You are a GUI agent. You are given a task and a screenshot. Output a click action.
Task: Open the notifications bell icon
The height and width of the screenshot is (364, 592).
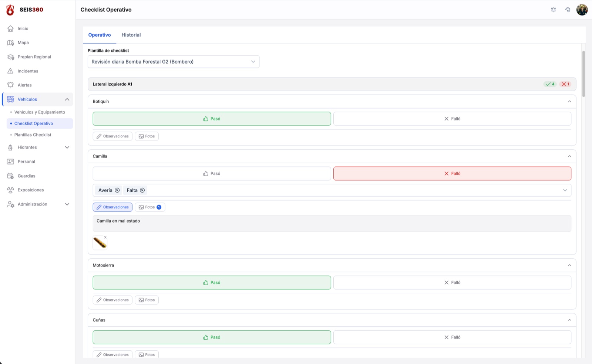coord(553,10)
